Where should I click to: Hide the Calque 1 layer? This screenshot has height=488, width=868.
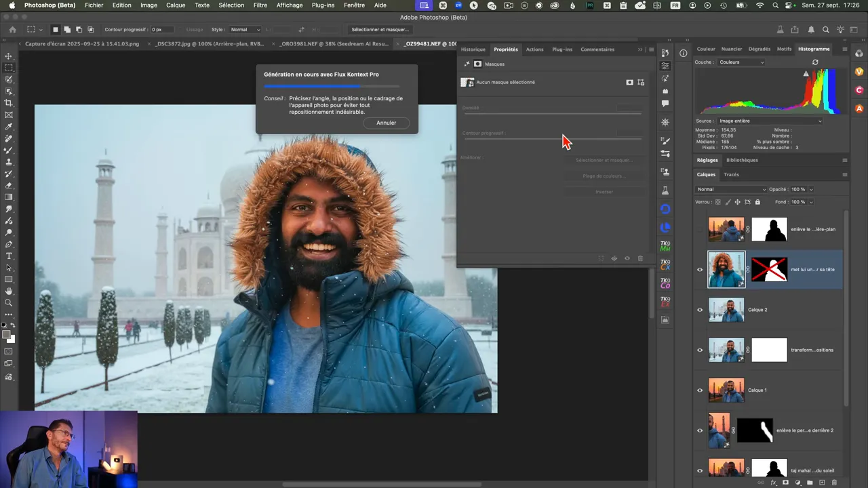coord(700,390)
